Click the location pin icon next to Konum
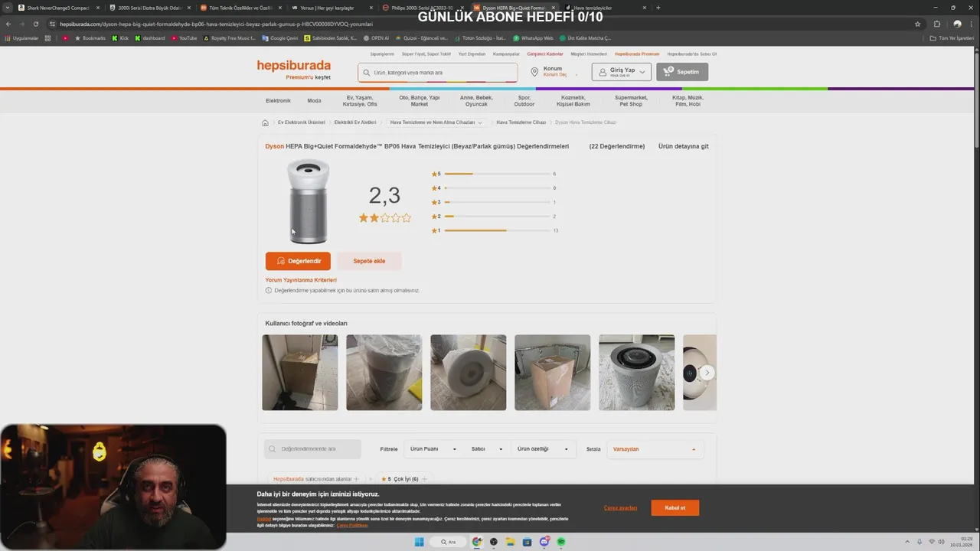 (535, 72)
